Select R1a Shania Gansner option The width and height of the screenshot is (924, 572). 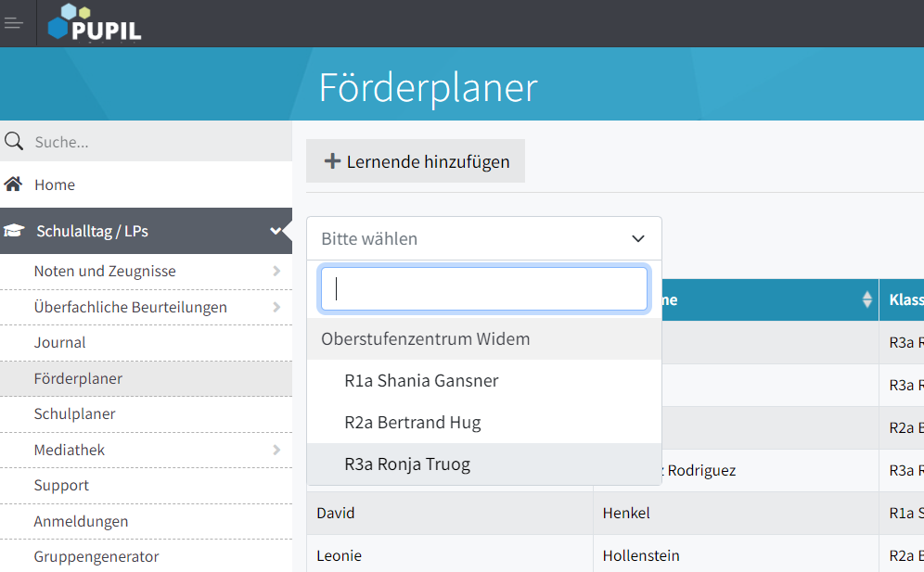(x=420, y=381)
